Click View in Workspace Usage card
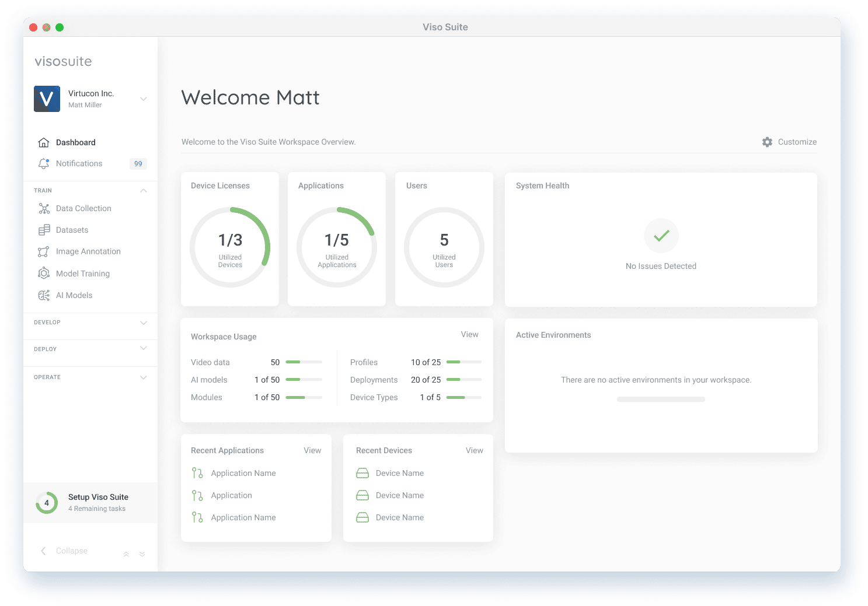The width and height of the screenshot is (868, 606). tap(469, 335)
